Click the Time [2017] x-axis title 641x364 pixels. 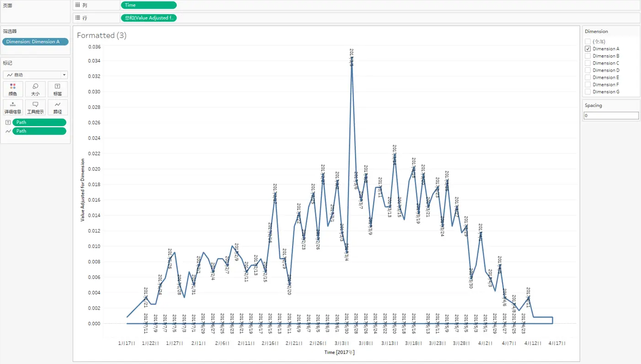click(x=339, y=353)
